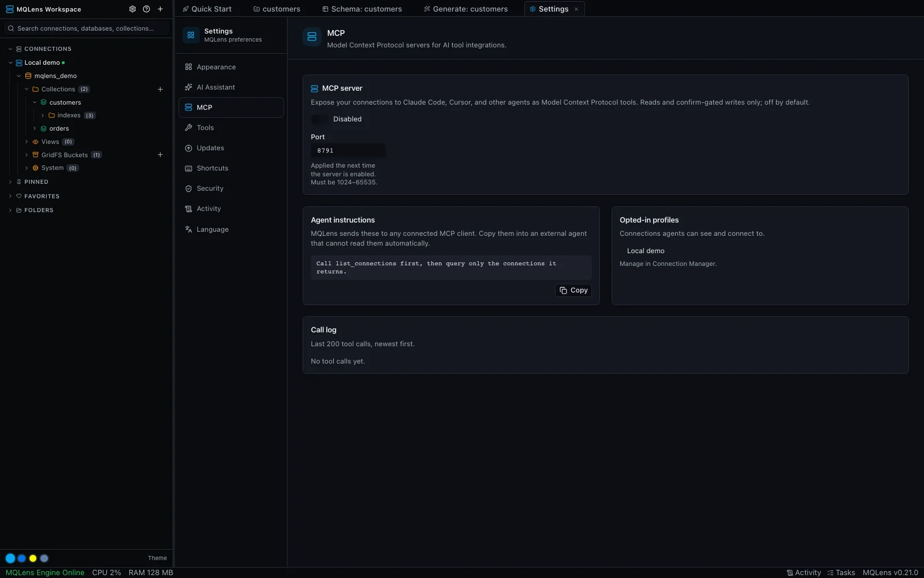Viewport: 924px width, 578px height.
Task: Click the Appearance settings icon
Action: [188, 67]
